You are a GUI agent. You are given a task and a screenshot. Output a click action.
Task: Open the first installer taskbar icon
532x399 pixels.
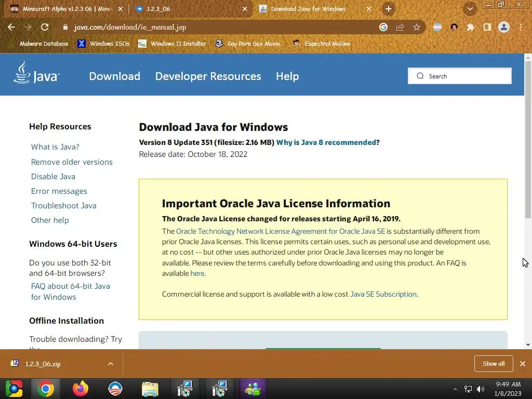pyautogui.click(x=185, y=389)
